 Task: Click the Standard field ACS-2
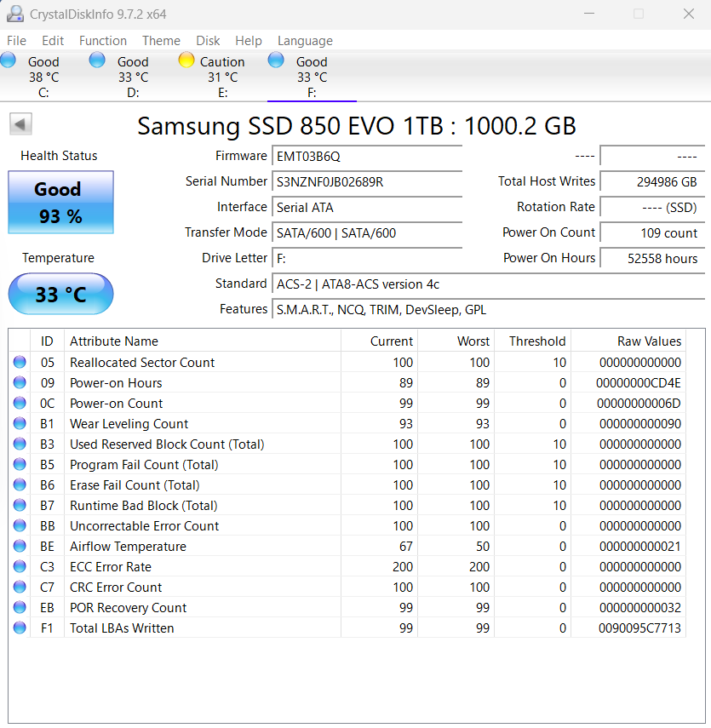[489, 284]
